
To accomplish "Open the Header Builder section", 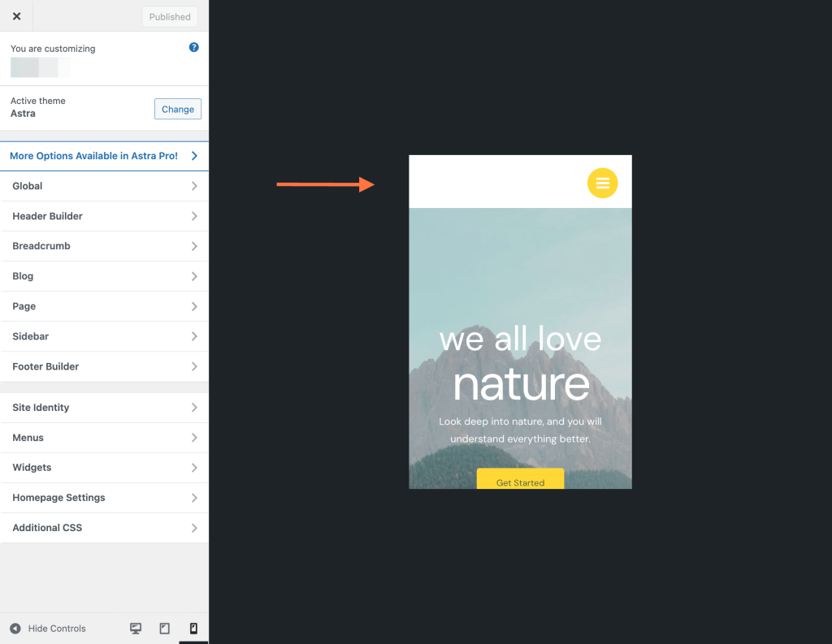I will click(x=104, y=217).
